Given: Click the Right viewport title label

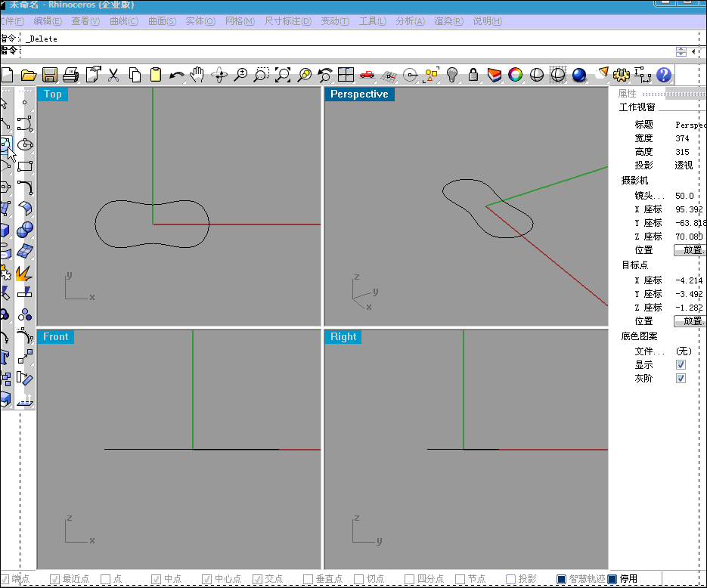Looking at the screenshot, I should [x=343, y=336].
